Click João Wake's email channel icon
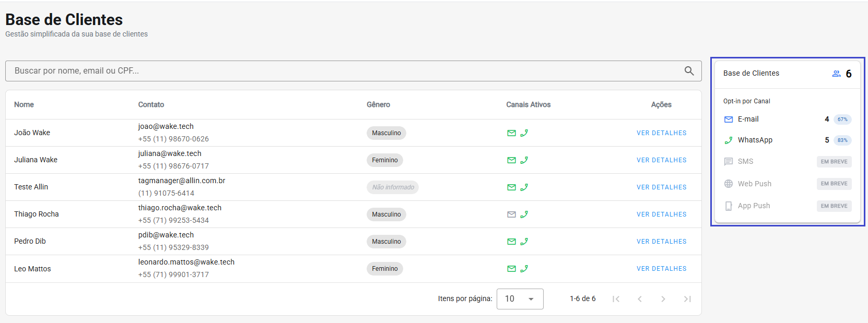868x323 pixels. pyautogui.click(x=511, y=133)
